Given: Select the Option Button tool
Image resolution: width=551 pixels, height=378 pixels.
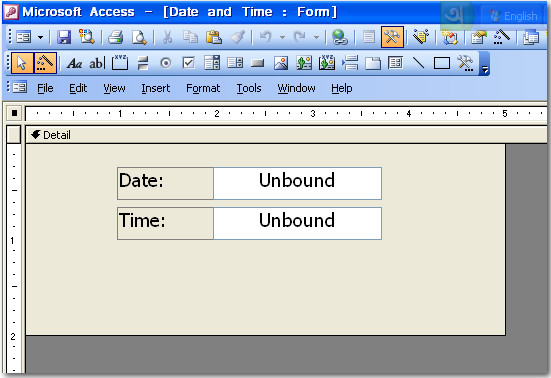Looking at the screenshot, I should tap(166, 63).
